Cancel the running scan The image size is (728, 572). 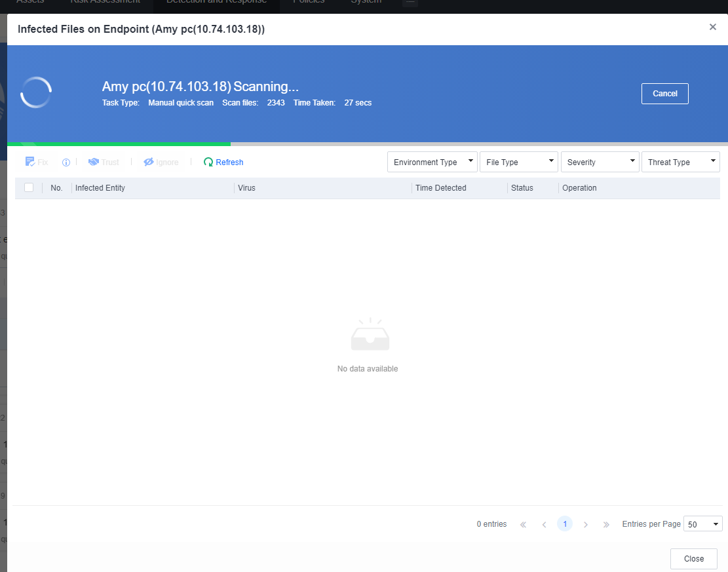664,94
